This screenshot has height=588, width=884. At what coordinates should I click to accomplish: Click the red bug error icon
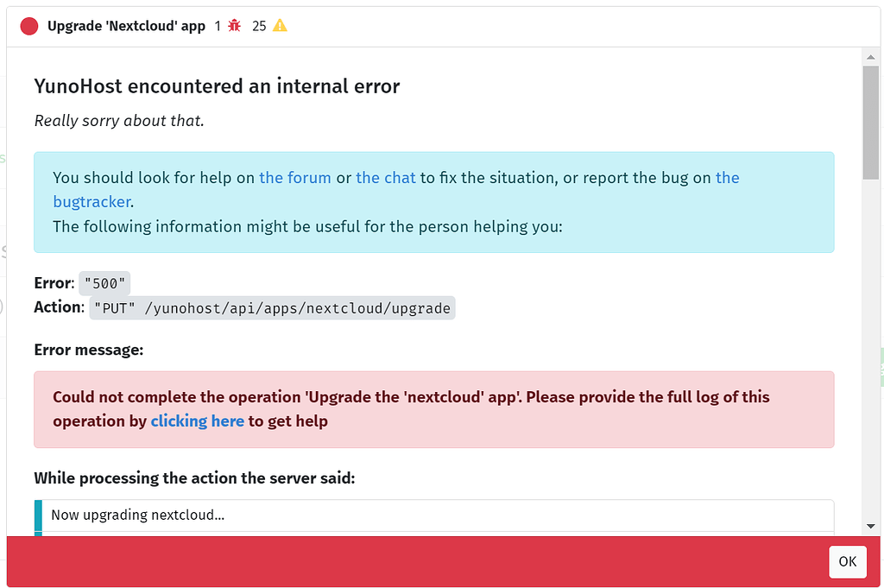(235, 26)
